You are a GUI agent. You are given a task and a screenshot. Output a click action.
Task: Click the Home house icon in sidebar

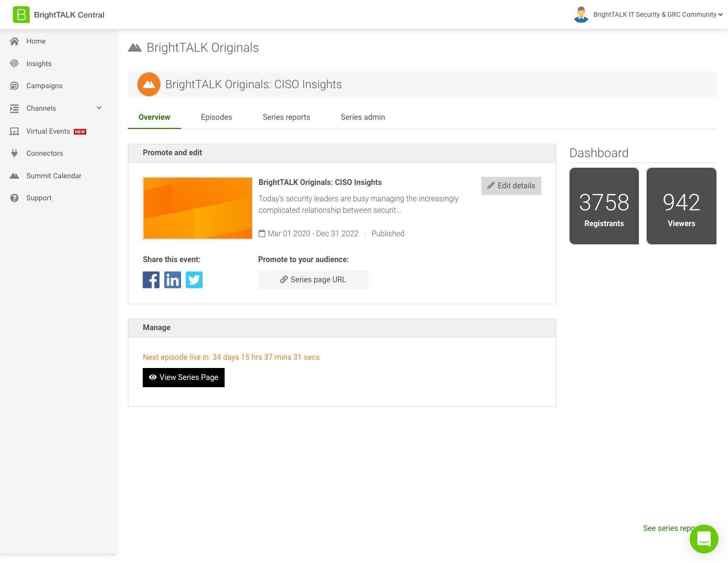coord(14,41)
